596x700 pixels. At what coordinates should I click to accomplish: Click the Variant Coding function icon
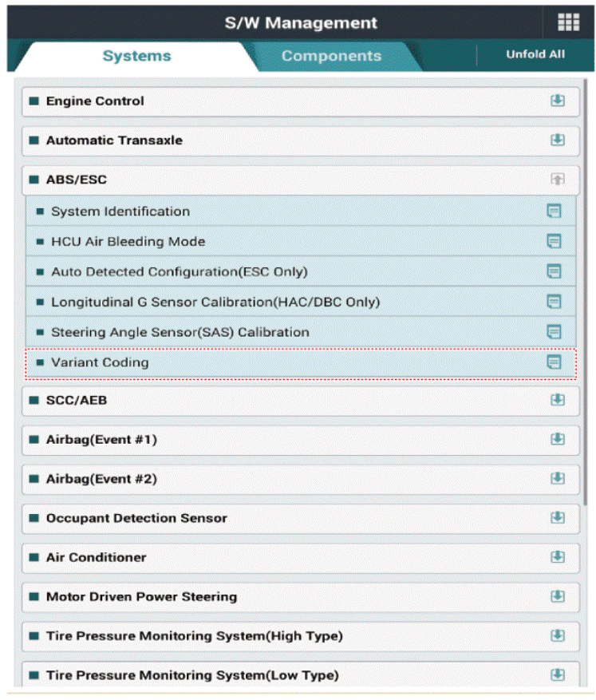point(554,362)
